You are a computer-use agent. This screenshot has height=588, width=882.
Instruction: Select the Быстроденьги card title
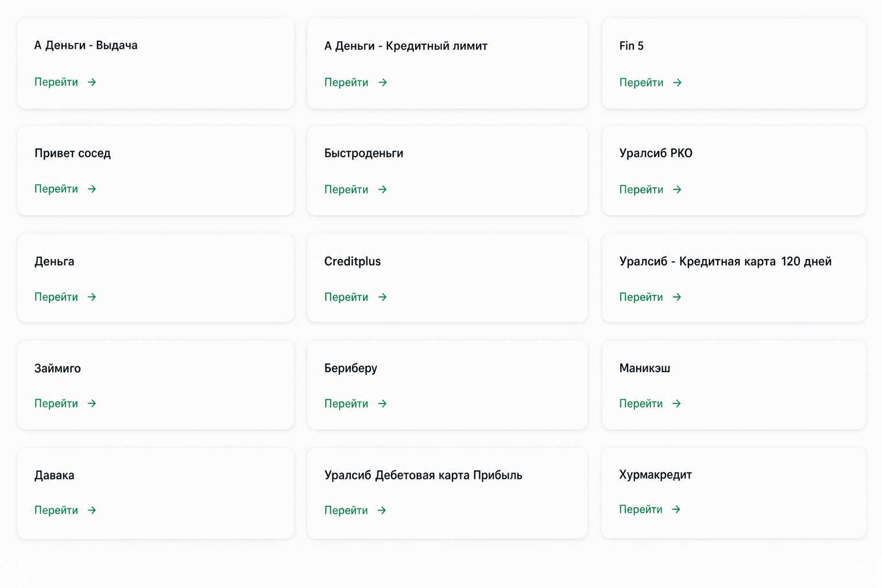click(364, 153)
